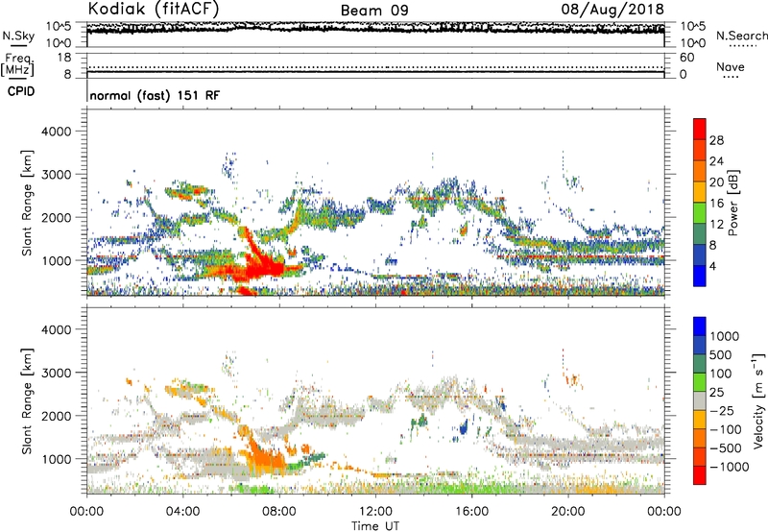Click the '20' power colorbar label

point(716,182)
